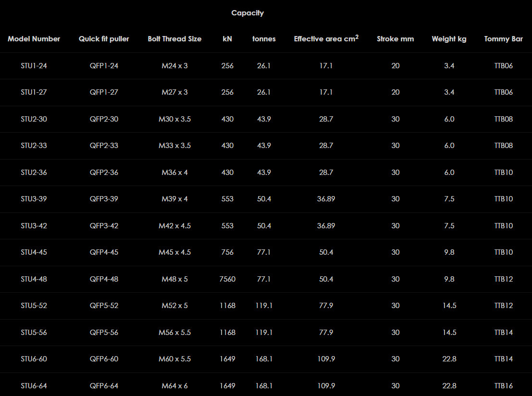Select model number STU1-24 cell
This screenshot has height=396, width=532.
tap(34, 66)
